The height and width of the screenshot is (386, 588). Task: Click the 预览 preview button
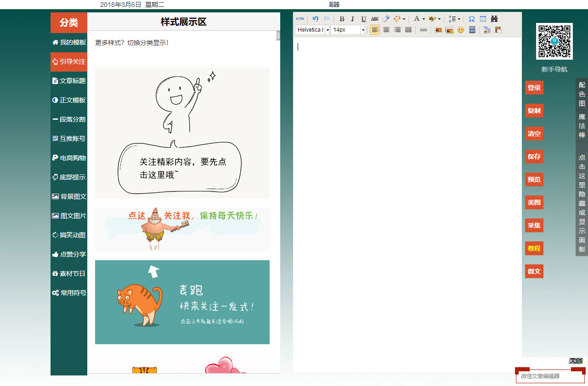pyautogui.click(x=534, y=179)
